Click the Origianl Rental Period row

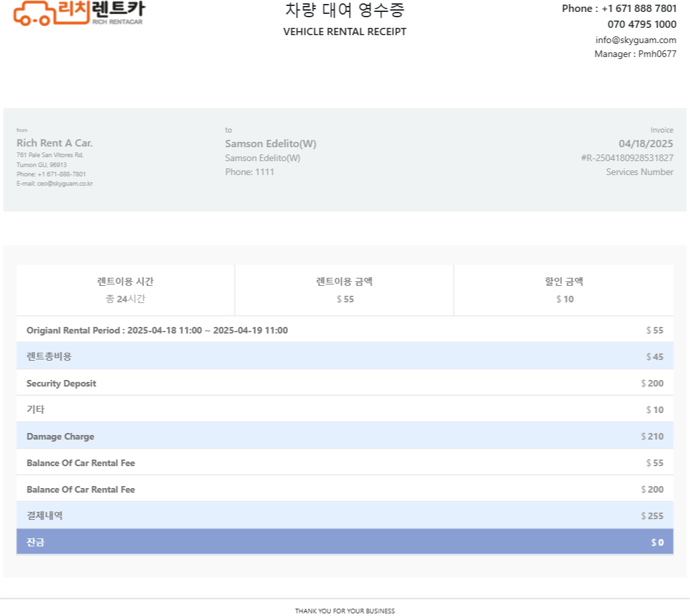tap(344, 330)
